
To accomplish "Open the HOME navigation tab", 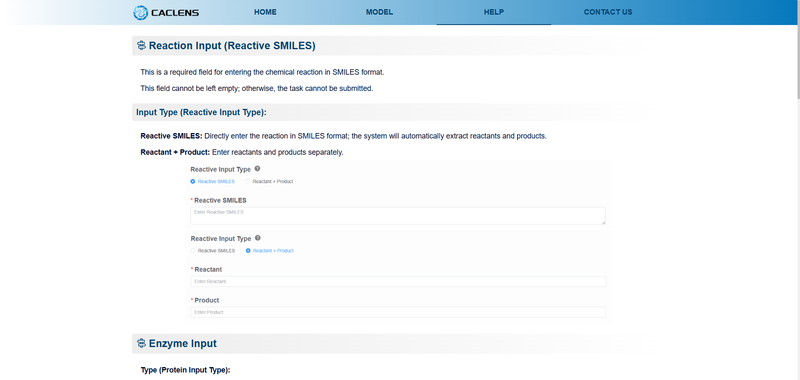I will coord(265,12).
